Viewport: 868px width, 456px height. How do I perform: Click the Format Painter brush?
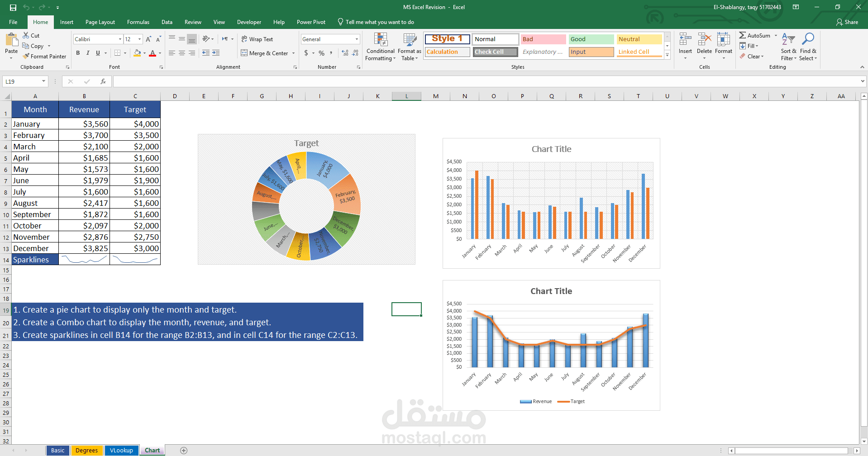coord(26,56)
